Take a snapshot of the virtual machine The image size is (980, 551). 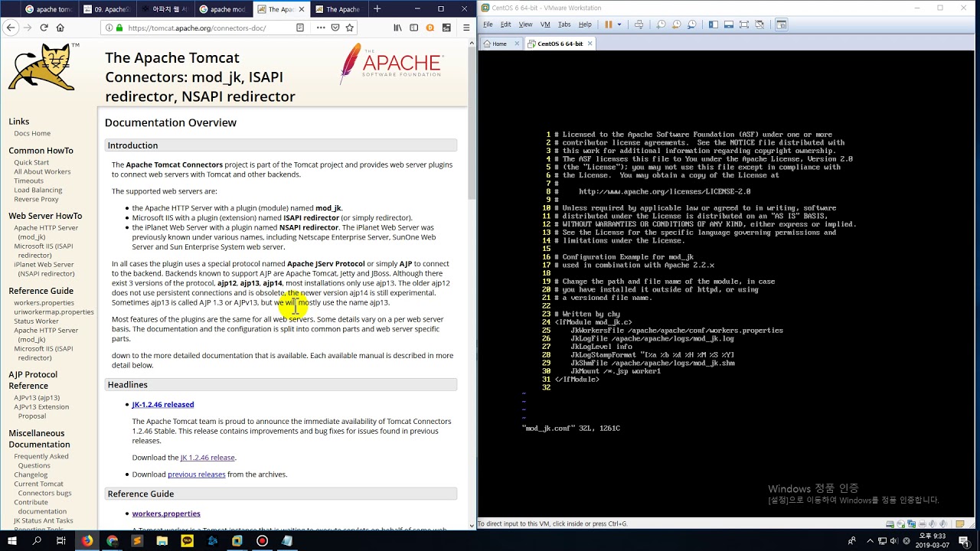click(661, 24)
